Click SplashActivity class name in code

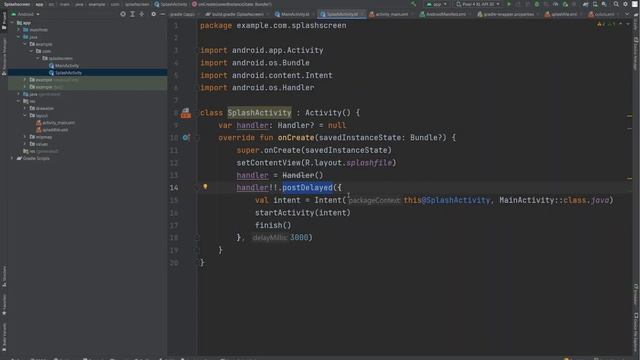[259, 113]
